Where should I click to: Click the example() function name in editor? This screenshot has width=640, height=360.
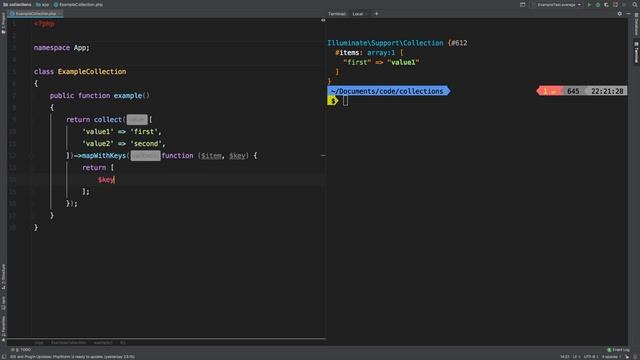(128, 96)
